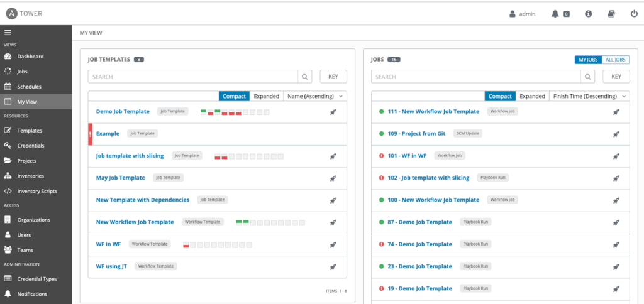Launch Demo Job Template with rocket icon
This screenshot has height=304, width=644.
pyautogui.click(x=333, y=112)
